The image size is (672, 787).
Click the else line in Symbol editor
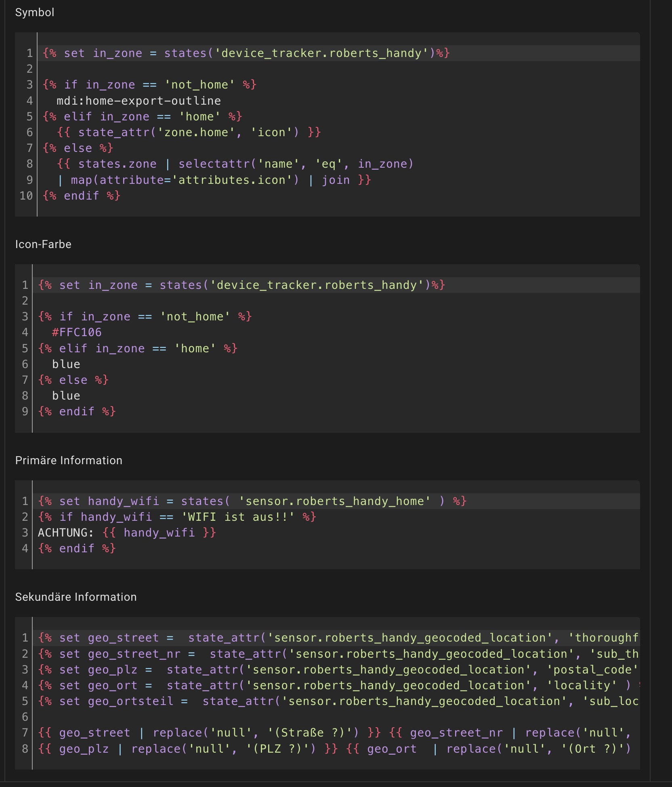tap(78, 148)
